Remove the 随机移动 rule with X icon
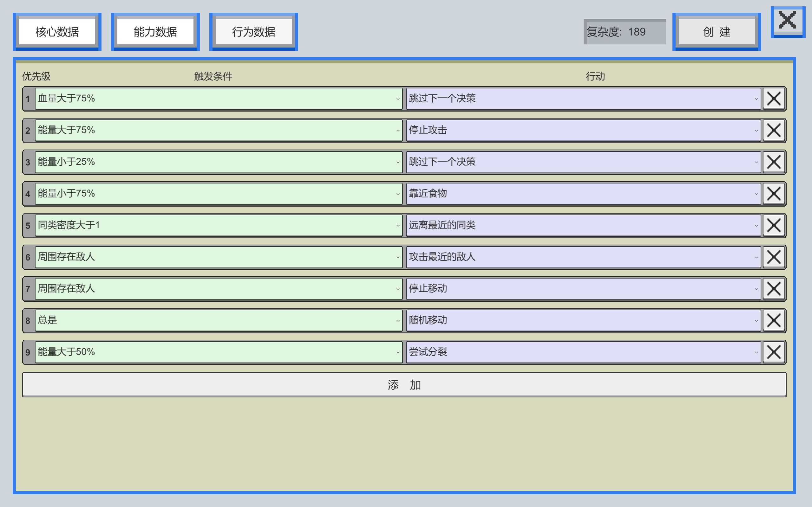This screenshot has height=507, width=812. (774, 321)
